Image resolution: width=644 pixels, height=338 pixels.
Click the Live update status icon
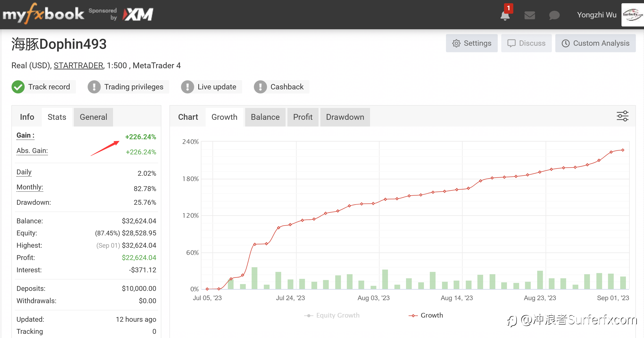pos(188,87)
